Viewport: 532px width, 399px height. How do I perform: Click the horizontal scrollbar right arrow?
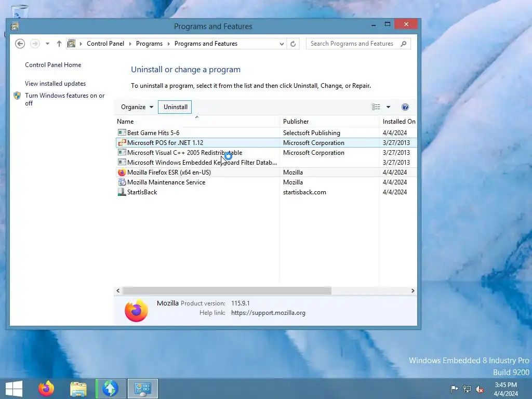(413, 291)
